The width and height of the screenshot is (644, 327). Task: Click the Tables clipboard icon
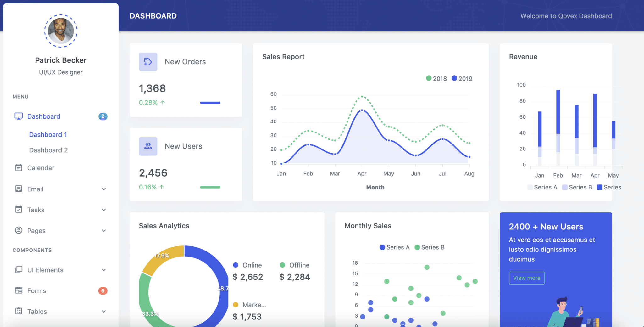pyautogui.click(x=19, y=311)
